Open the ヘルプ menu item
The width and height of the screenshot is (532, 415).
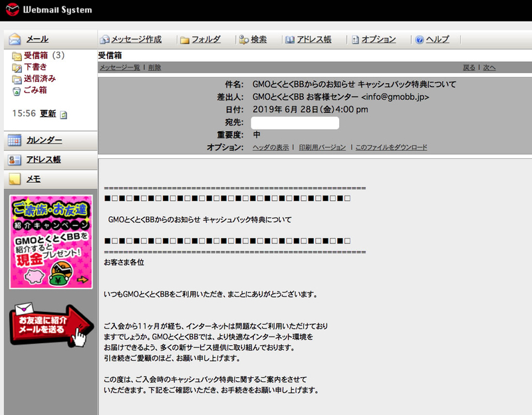tap(438, 39)
